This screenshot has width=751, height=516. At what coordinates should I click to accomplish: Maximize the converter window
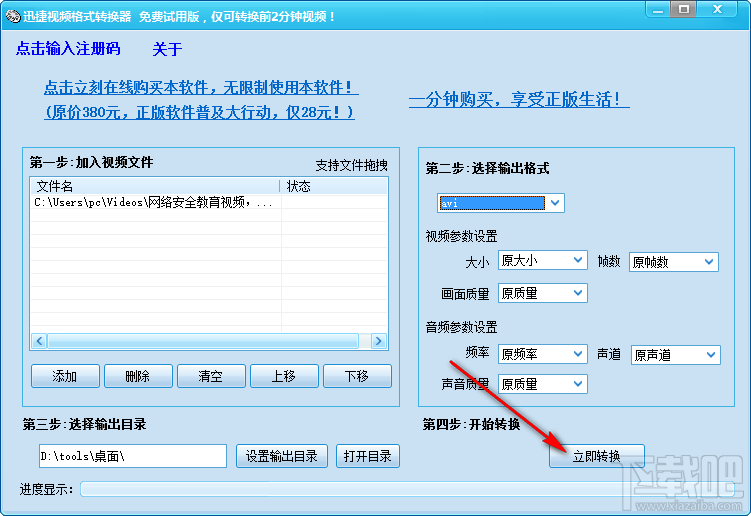pyautogui.click(x=683, y=10)
